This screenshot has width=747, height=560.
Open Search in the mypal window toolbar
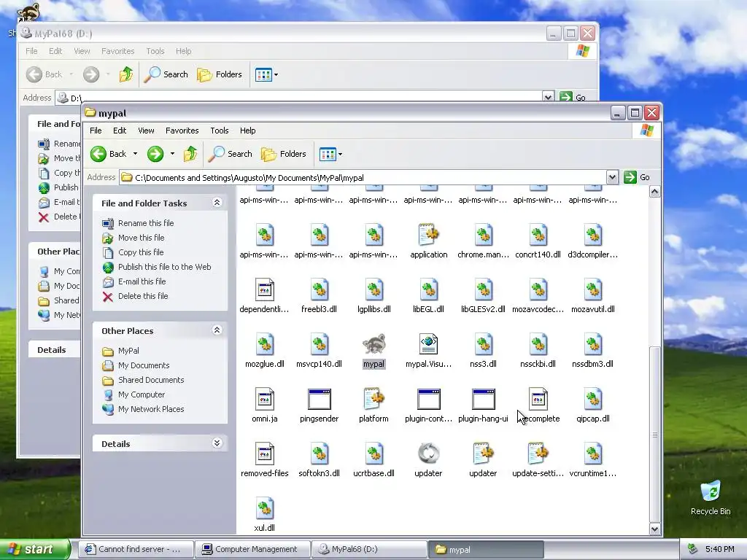(x=231, y=154)
